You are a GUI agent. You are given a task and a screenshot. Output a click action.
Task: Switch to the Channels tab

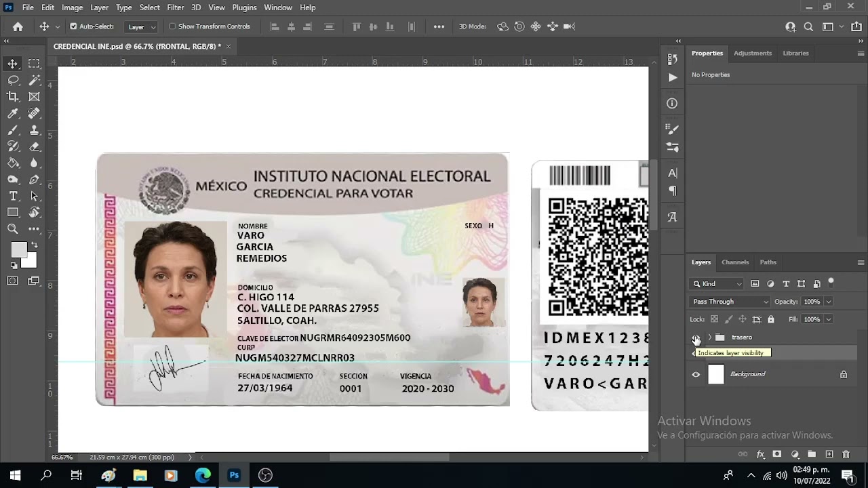pos(735,262)
